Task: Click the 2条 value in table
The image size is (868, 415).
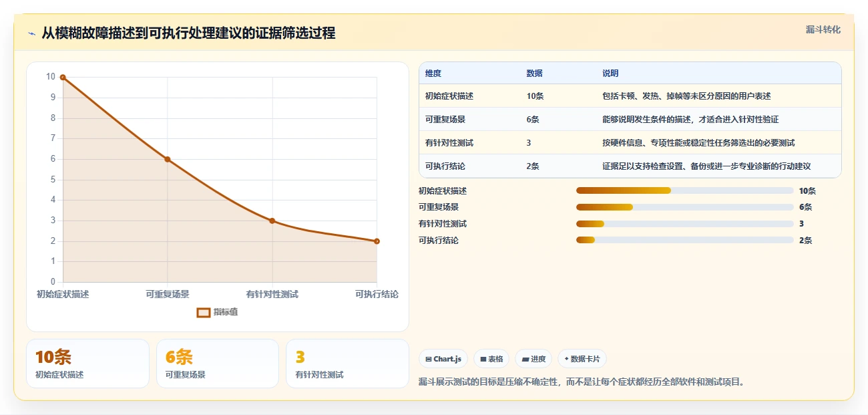Action: [533, 166]
